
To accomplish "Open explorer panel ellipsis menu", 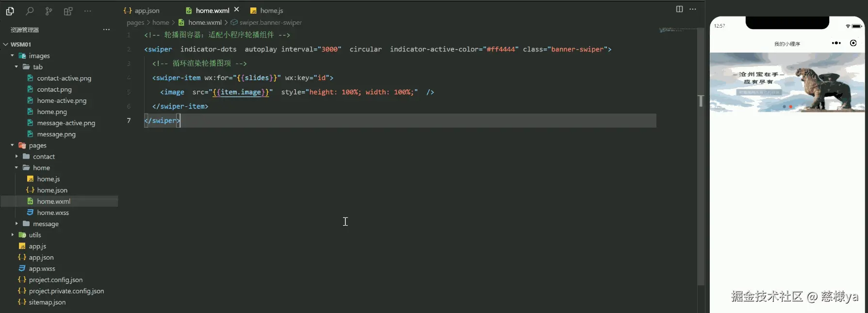I will point(106,30).
